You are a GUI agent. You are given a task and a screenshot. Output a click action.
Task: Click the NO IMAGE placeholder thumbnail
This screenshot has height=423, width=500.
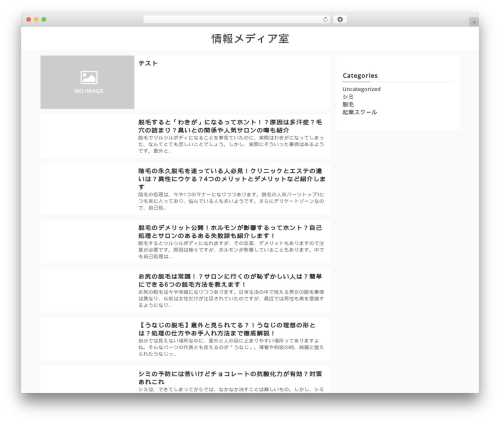pyautogui.click(x=87, y=82)
